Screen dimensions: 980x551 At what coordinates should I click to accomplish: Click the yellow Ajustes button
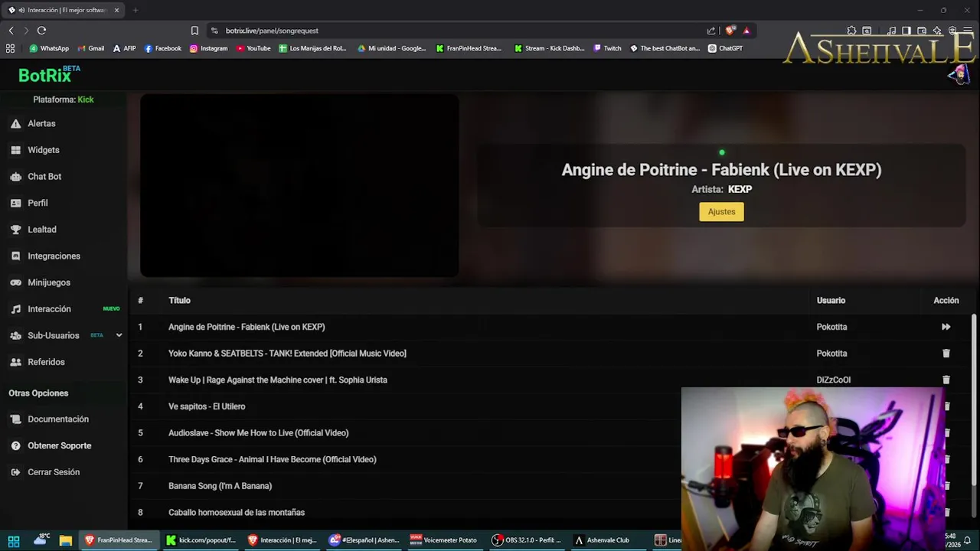point(721,212)
